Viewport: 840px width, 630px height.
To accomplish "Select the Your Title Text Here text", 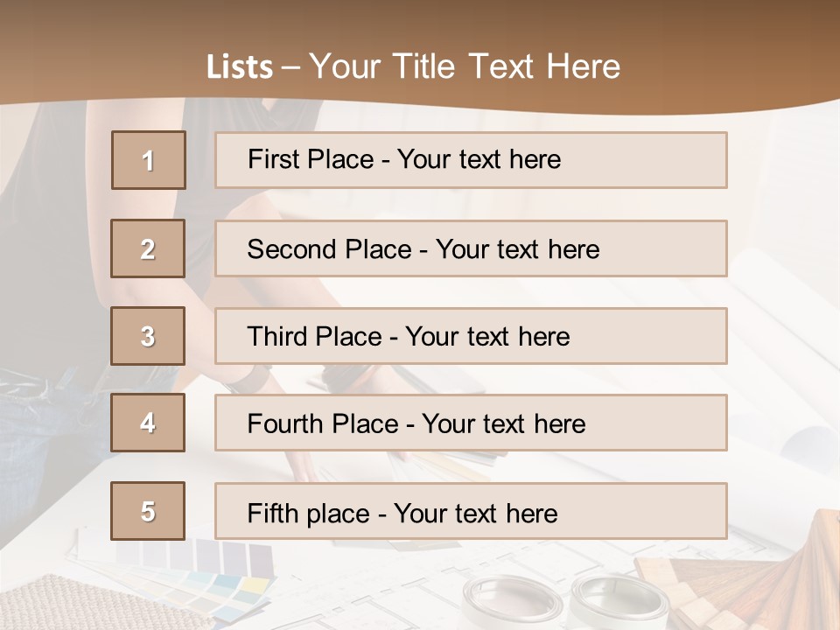I will click(x=465, y=66).
